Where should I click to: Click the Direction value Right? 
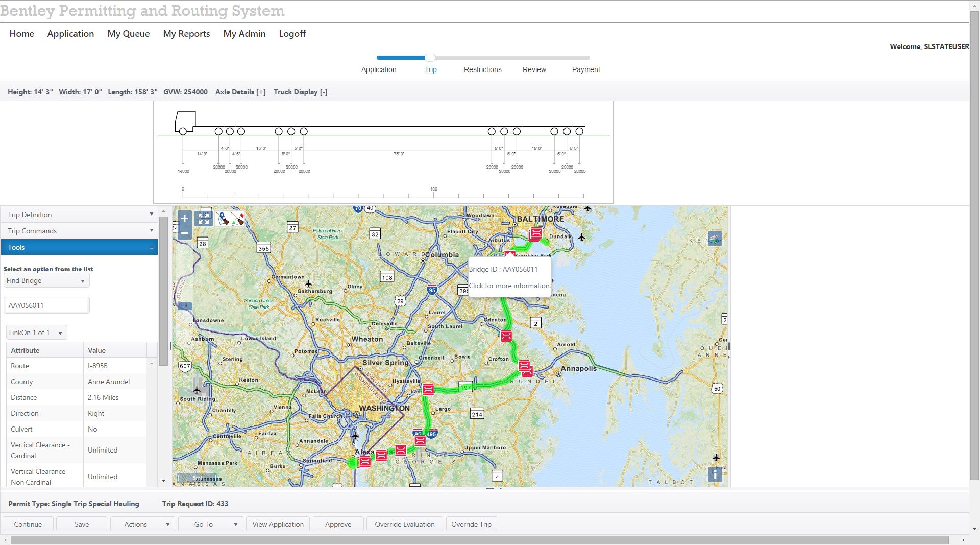(96, 413)
